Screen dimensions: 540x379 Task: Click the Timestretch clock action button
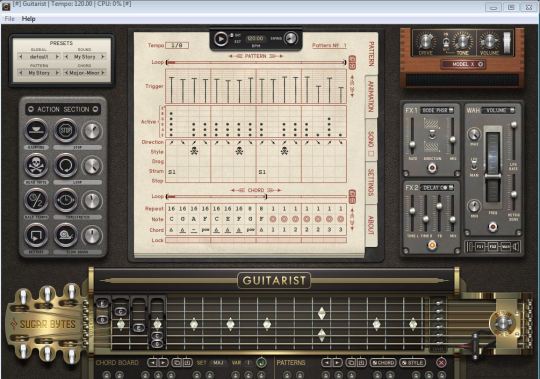coord(65,200)
